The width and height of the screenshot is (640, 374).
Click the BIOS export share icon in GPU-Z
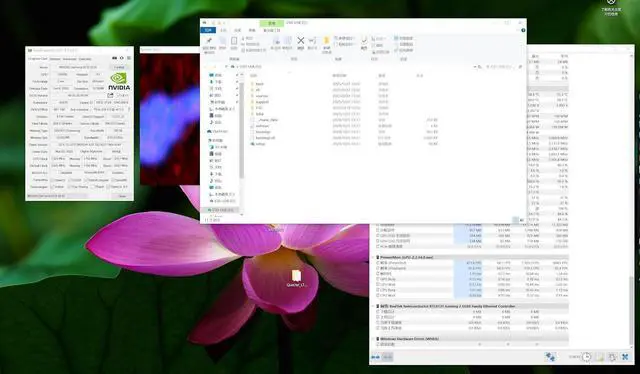click(110, 95)
